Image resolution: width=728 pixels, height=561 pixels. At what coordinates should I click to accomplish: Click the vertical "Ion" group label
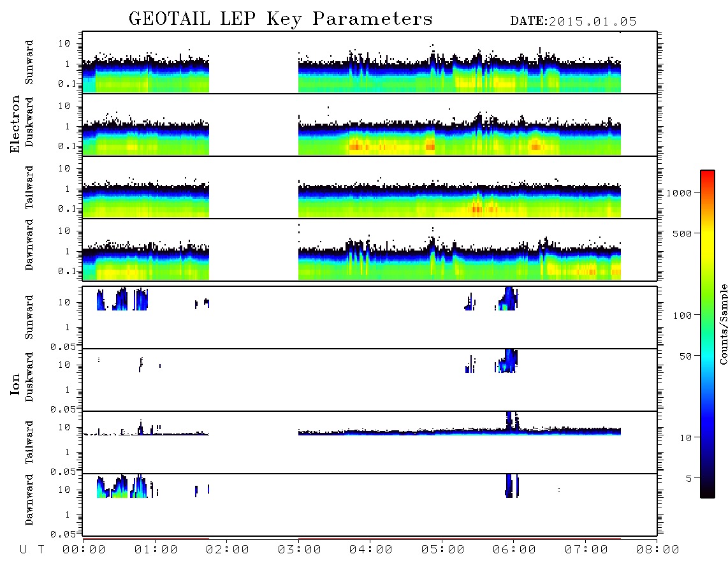tap(15, 384)
